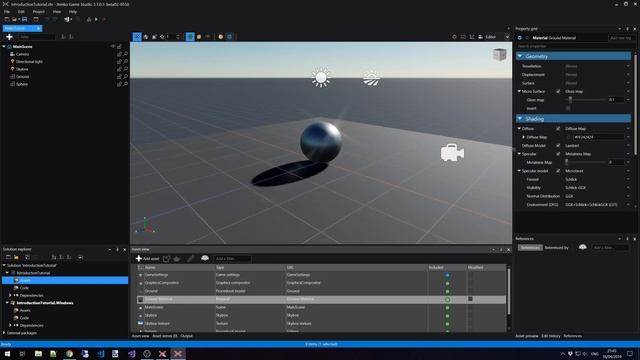Select the Directional light entity

tap(29, 62)
